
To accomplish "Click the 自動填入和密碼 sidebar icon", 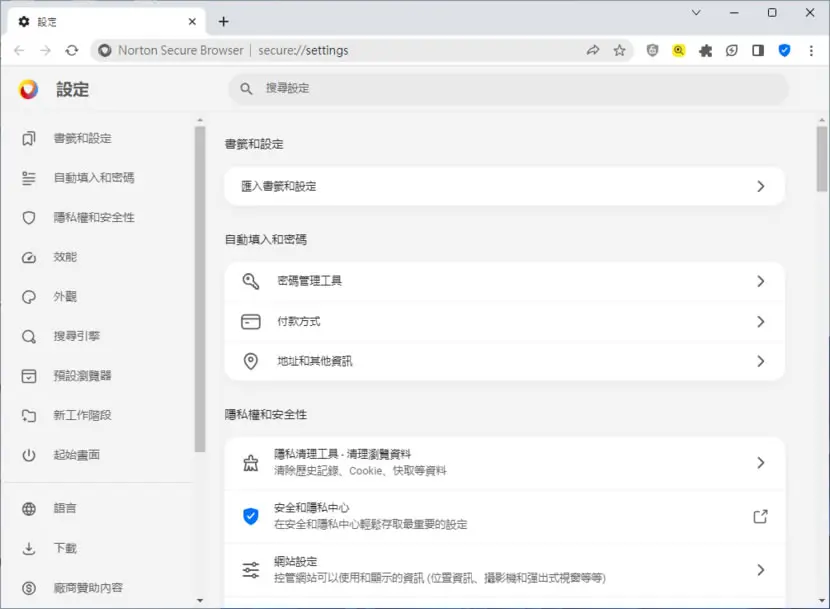I will pos(29,178).
